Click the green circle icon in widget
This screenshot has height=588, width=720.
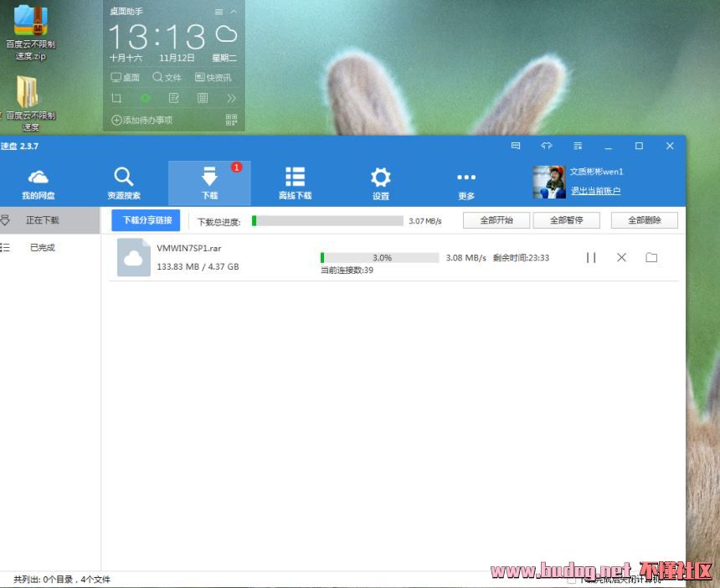[x=145, y=98]
